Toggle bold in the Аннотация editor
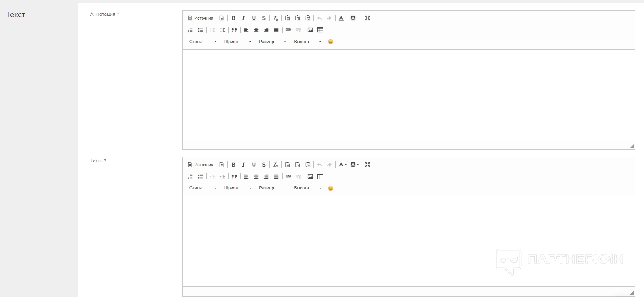The width and height of the screenshot is (644, 297). (233, 18)
